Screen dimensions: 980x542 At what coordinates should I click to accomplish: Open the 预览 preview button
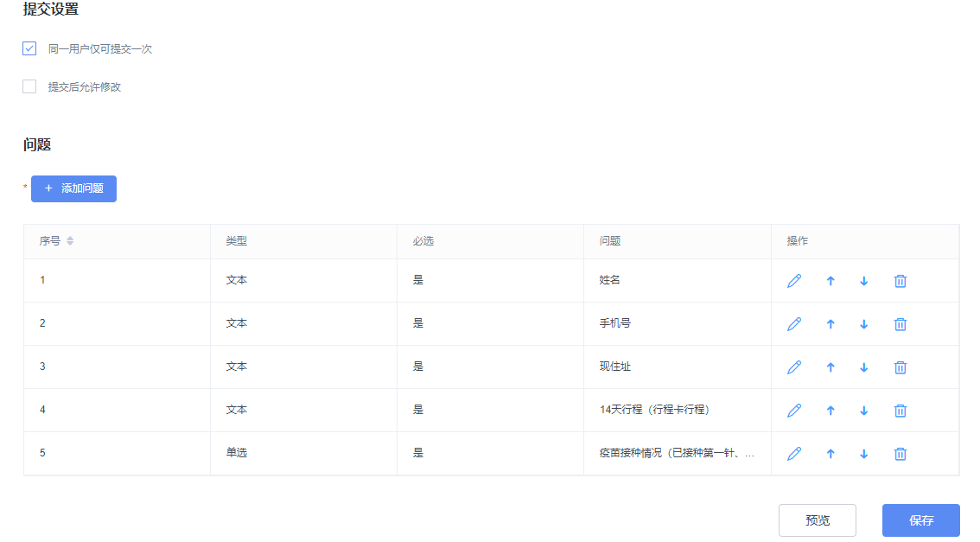click(817, 520)
